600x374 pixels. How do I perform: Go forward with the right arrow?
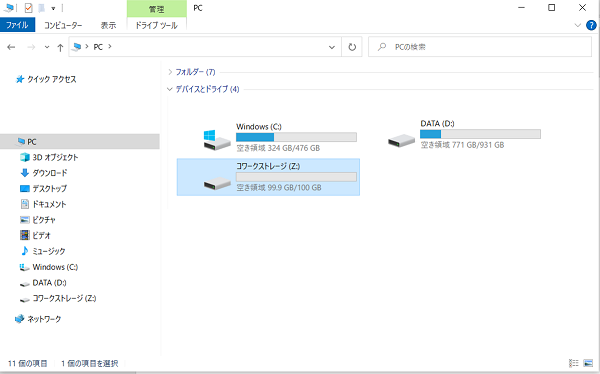[31, 47]
